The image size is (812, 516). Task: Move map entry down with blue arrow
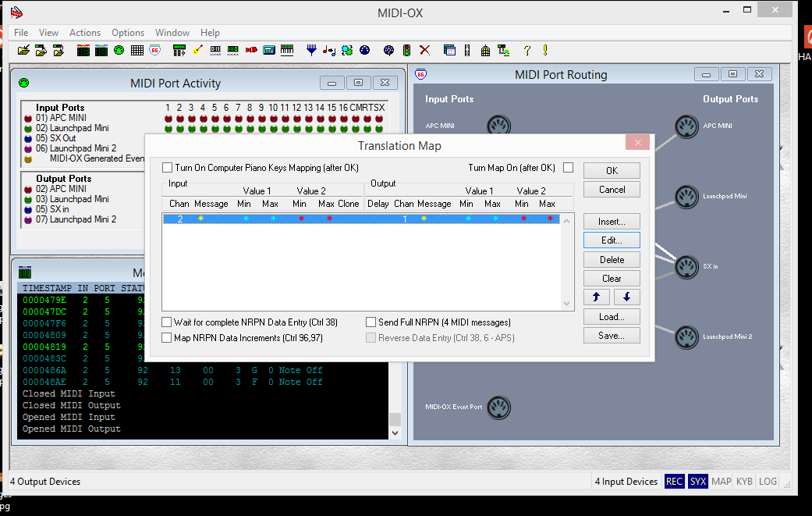point(626,297)
